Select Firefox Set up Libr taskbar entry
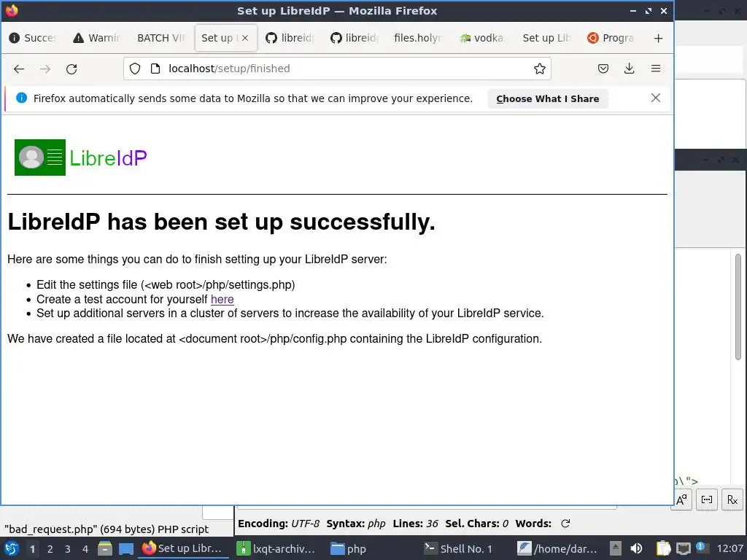The image size is (747, 560). pyautogui.click(x=183, y=548)
